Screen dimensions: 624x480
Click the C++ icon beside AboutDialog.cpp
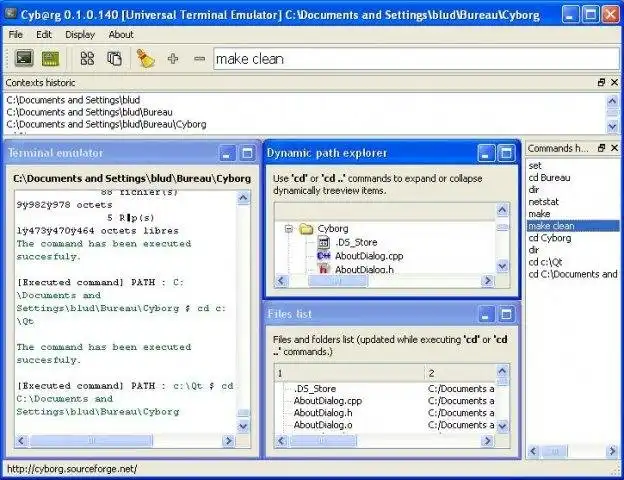[324, 256]
